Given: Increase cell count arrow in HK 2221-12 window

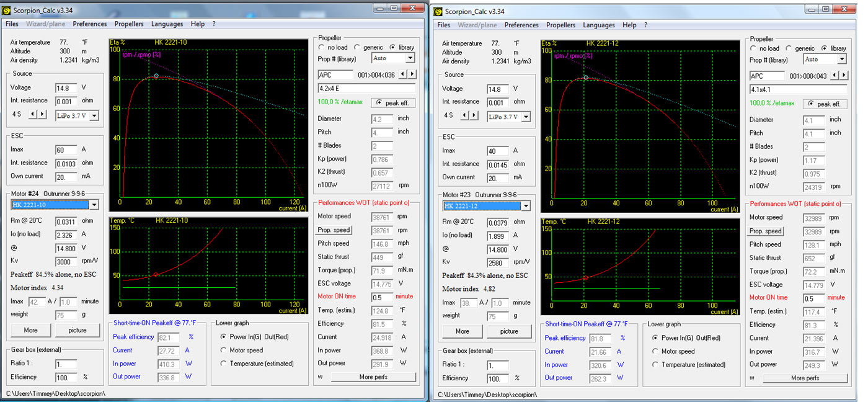Looking at the screenshot, I should click(x=474, y=115).
